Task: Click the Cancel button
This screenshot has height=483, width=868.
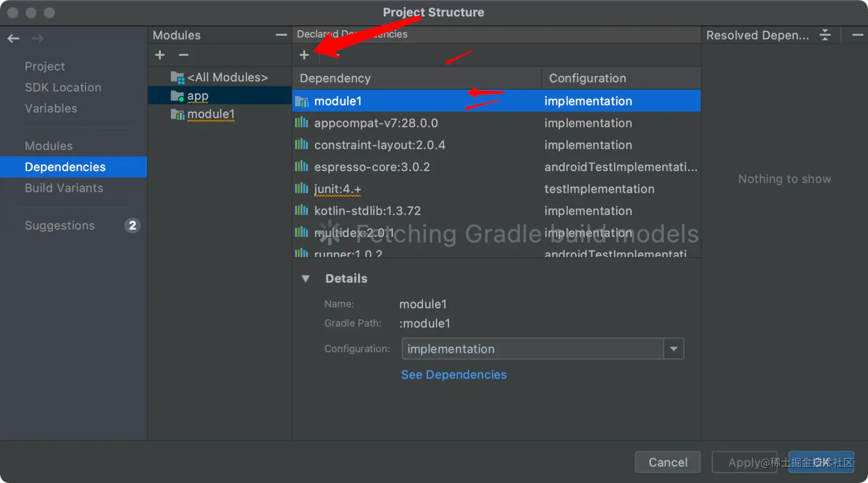Action: (x=668, y=462)
